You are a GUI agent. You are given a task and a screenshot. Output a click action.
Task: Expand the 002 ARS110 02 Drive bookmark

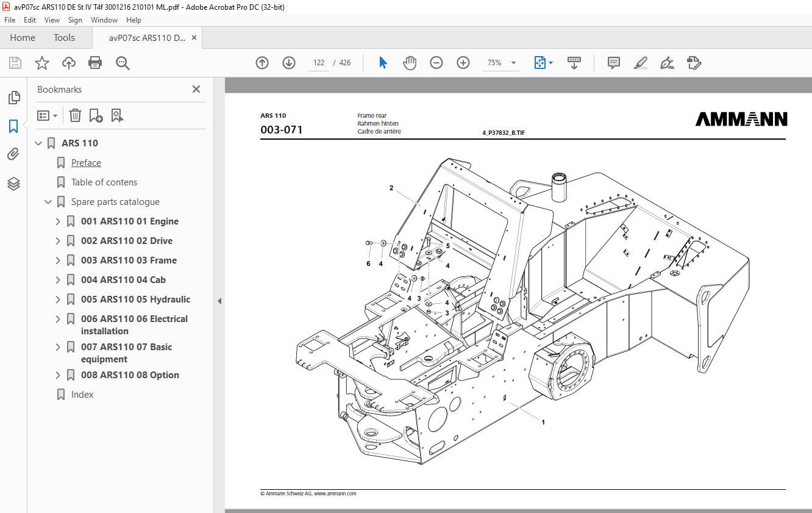pos(59,241)
